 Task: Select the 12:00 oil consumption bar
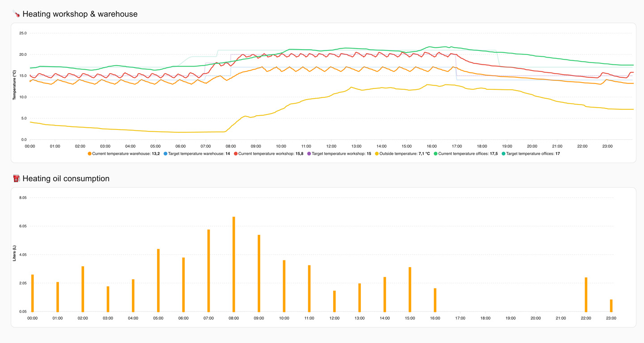click(334, 301)
